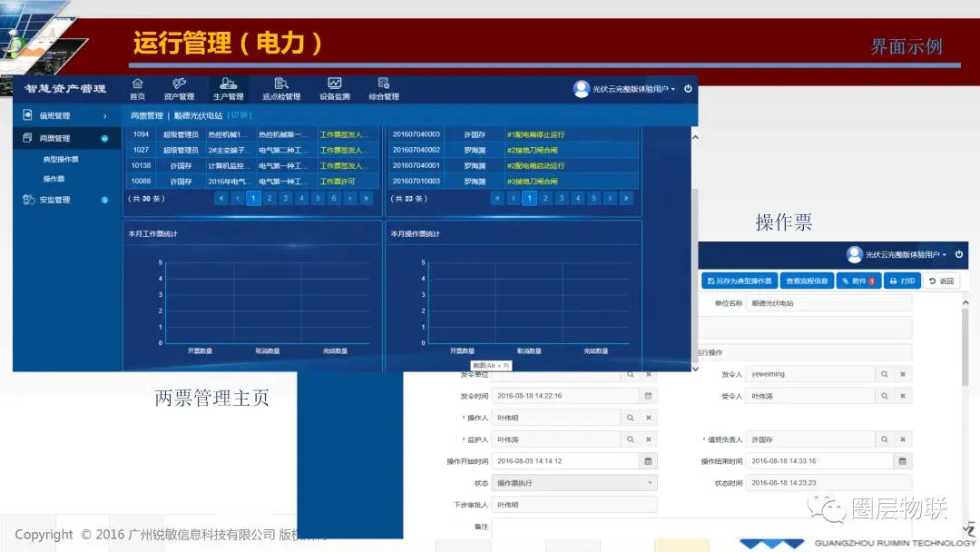Go to page 3 of the 23-item list
Screen dimensions: 980x552
562,198
